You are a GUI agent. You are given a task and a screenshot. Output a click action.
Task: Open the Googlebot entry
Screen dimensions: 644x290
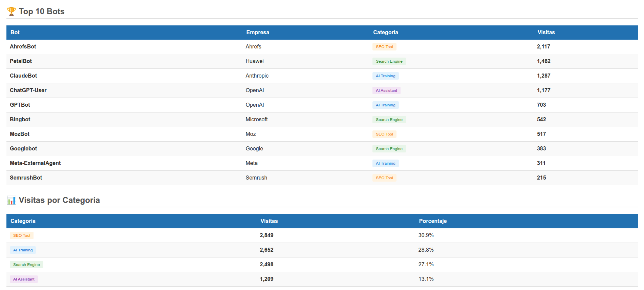point(23,149)
